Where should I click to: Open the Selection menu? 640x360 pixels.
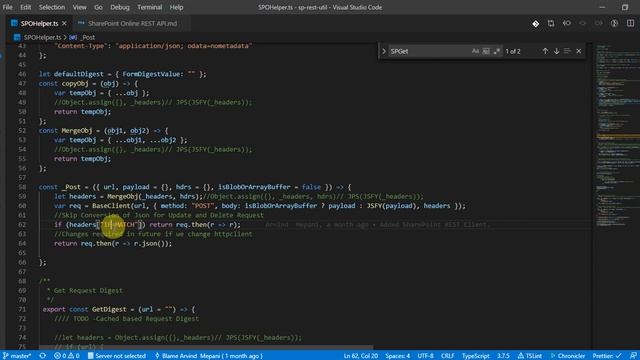[52, 7]
